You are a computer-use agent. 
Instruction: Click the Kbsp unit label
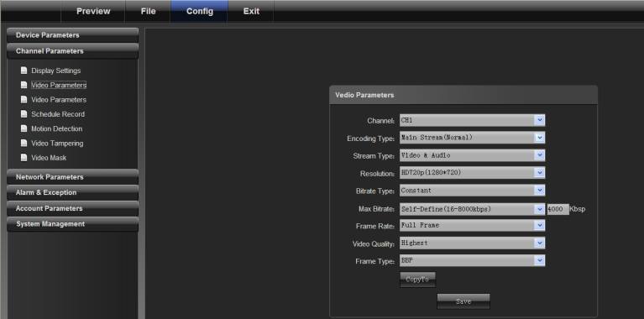pyautogui.click(x=578, y=209)
